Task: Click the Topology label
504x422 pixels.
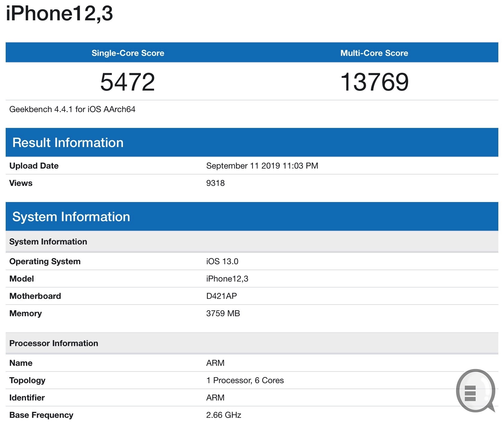Action: [27, 380]
